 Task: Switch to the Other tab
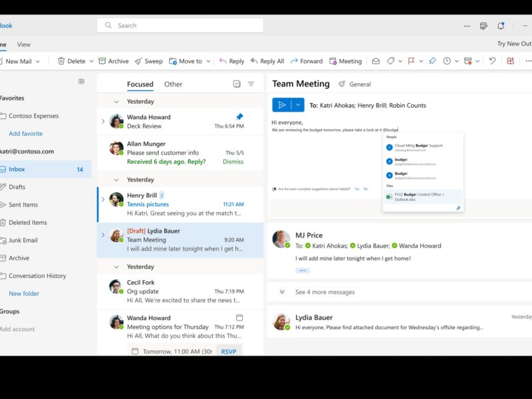173,84
